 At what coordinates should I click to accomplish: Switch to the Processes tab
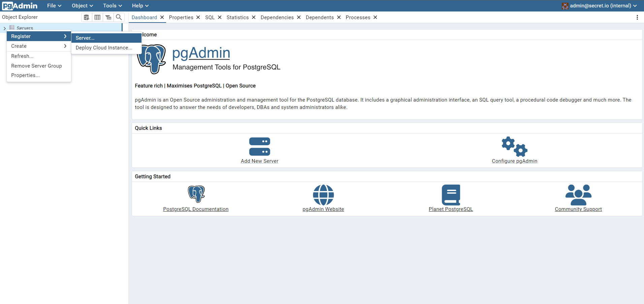tap(358, 17)
